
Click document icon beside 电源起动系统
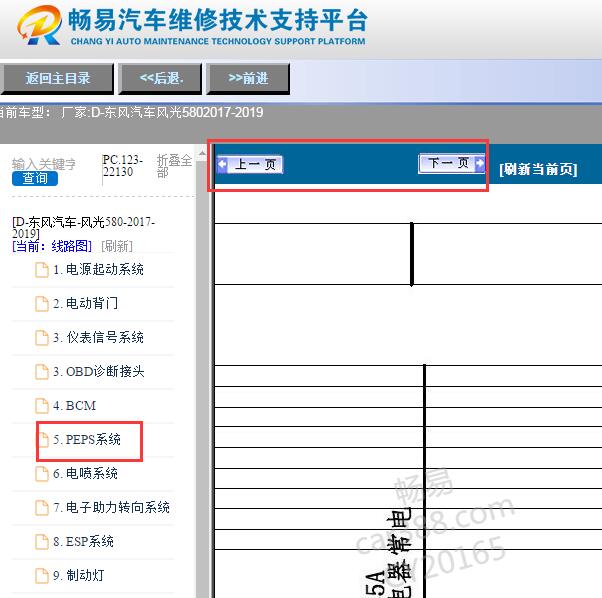click(x=42, y=270)
